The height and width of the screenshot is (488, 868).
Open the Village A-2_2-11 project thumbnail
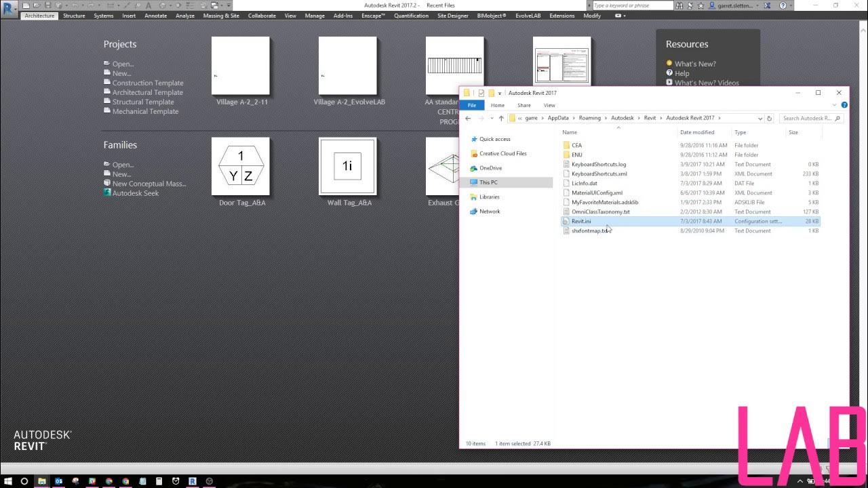(x=241, y=66)
